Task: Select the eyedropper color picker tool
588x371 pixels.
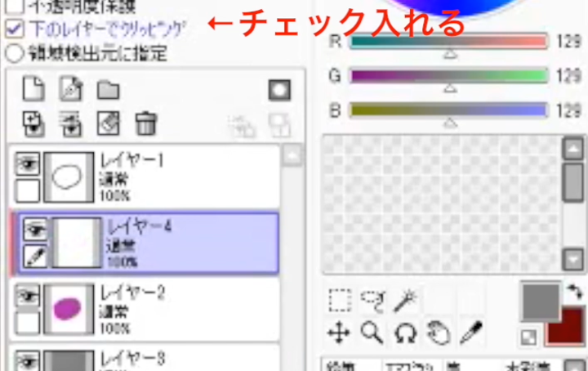Action: [471, 332]
